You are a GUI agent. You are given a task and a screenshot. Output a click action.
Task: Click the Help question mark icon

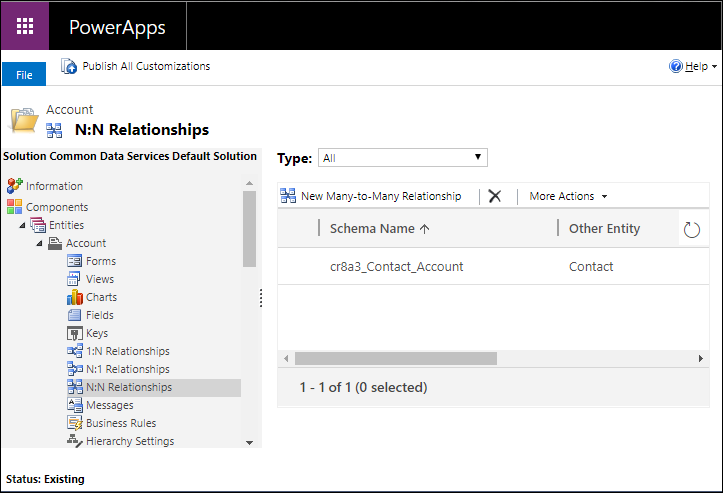(676, 67)
